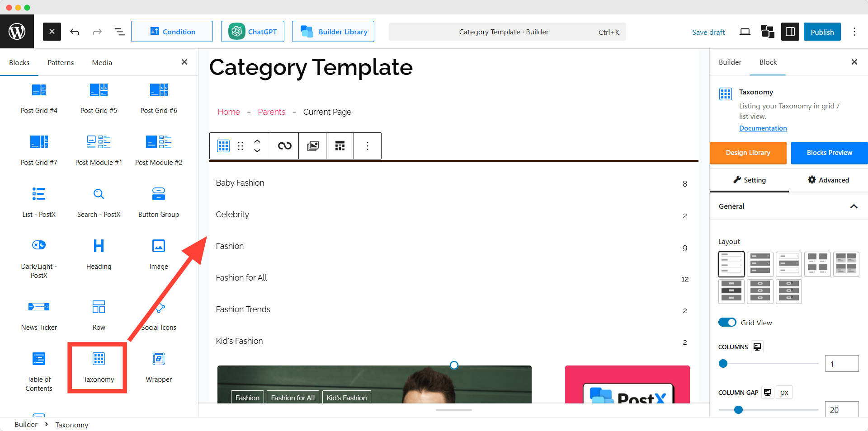This screenshot has height=431, width=868.
Task: Toggle the settings sidebar panel
Action: pos(790,32)
